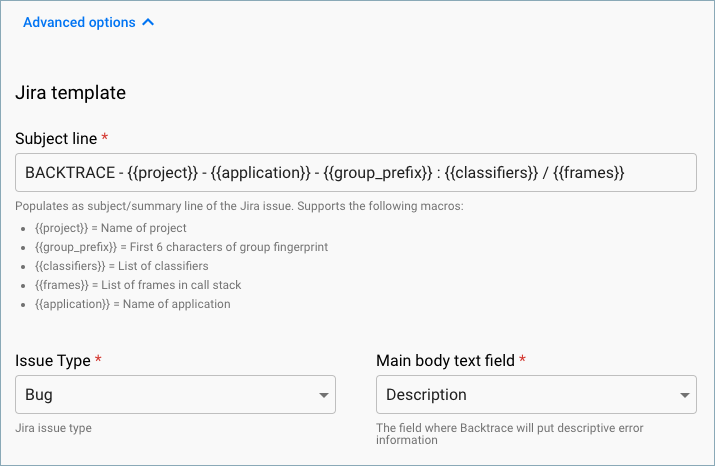Click the 'Jira issue type' helper text
715x466 pixels.
point(53,428)
